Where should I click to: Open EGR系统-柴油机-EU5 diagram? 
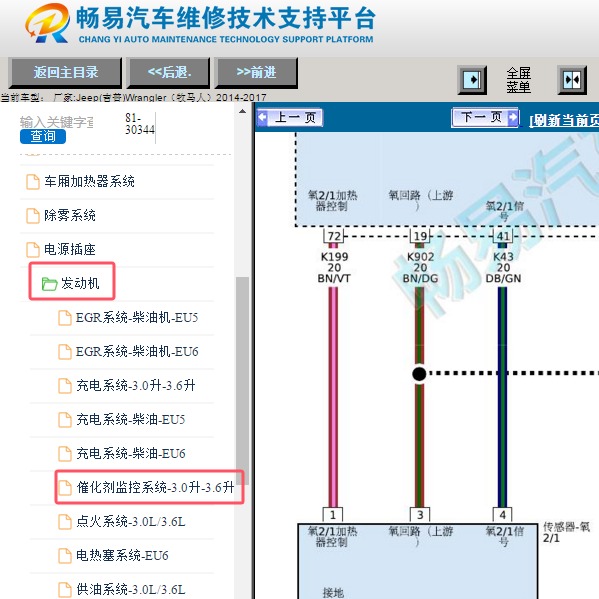tap(137, 317)
